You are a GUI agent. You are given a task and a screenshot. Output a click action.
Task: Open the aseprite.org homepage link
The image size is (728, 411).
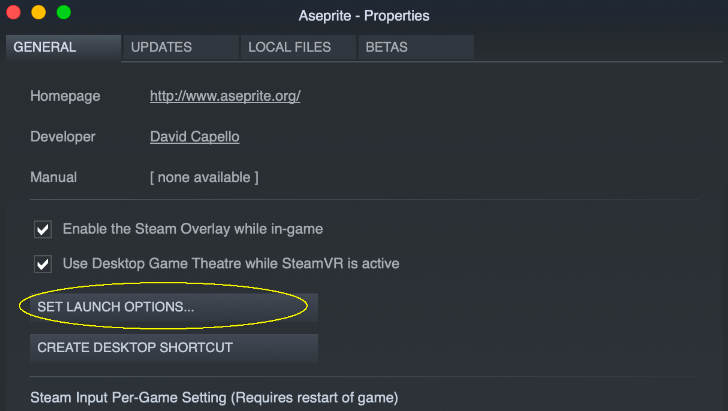click(x=225, y=96)
